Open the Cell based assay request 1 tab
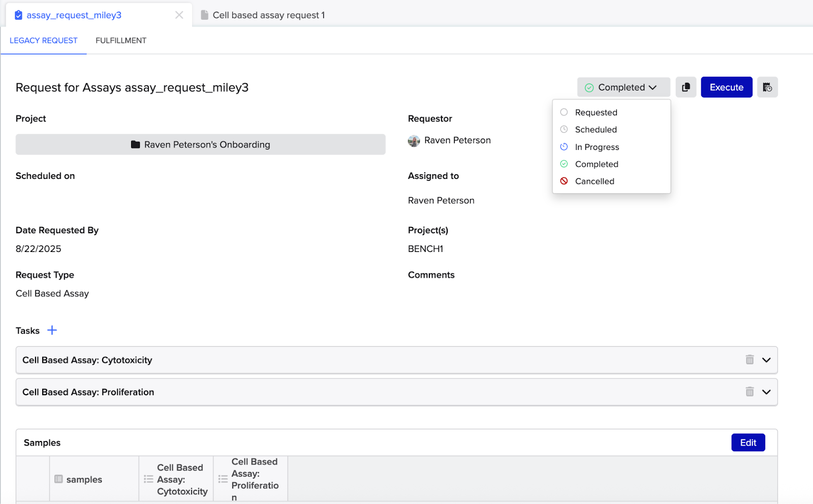 (x=268, y=15)
